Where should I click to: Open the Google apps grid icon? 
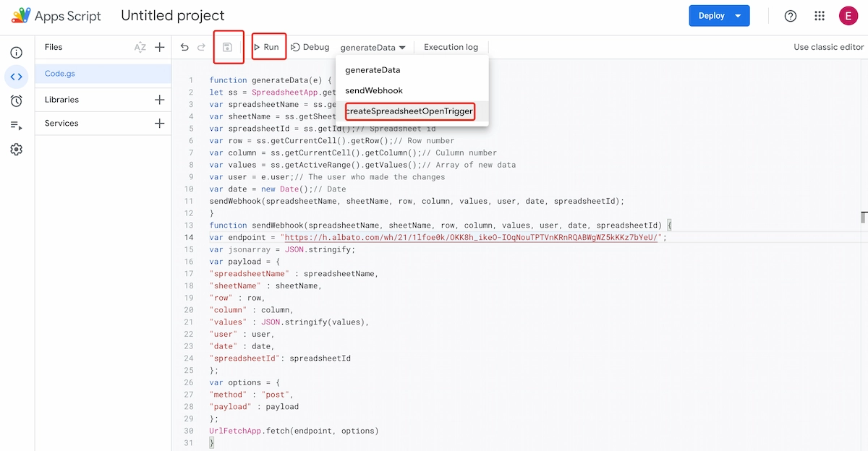click(x=820, y=16)
